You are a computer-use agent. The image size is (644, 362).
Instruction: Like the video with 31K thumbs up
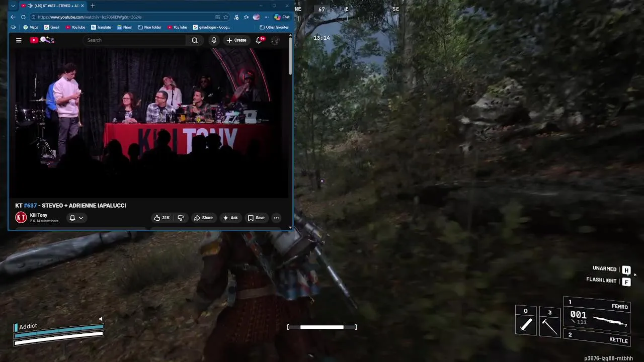162,218
